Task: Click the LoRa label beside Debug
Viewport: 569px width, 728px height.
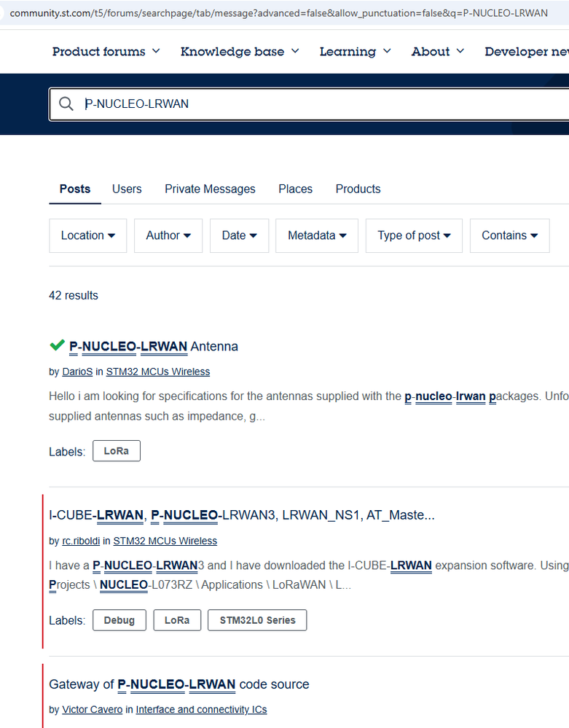Action: click(177, 620)
